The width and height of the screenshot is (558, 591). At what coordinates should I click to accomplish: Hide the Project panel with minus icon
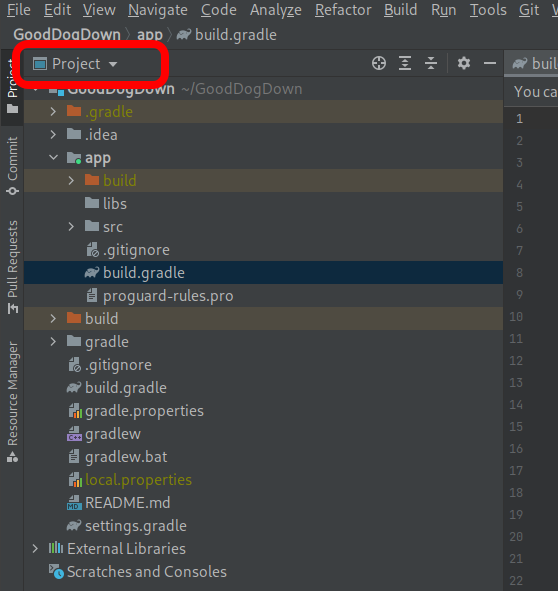click(x=490, y=63)
